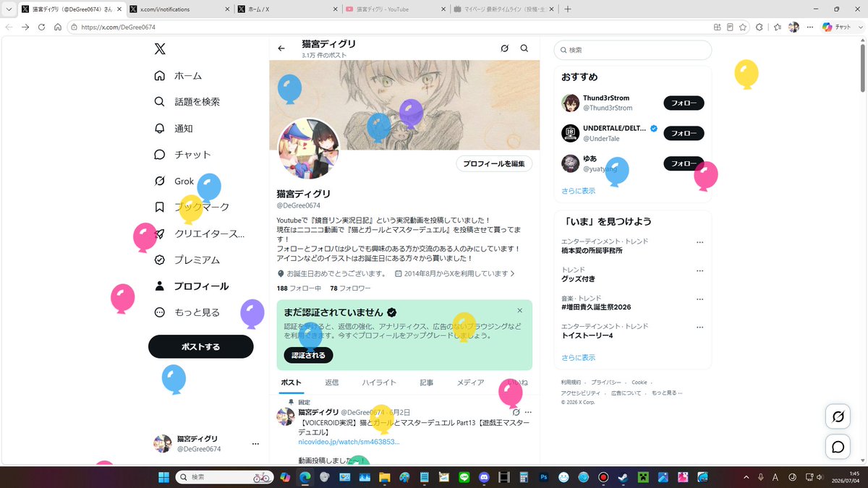The width and height of the screenshot is (868, 488).
Task: Open the profile avatar picture
Action: click(309, 148)
